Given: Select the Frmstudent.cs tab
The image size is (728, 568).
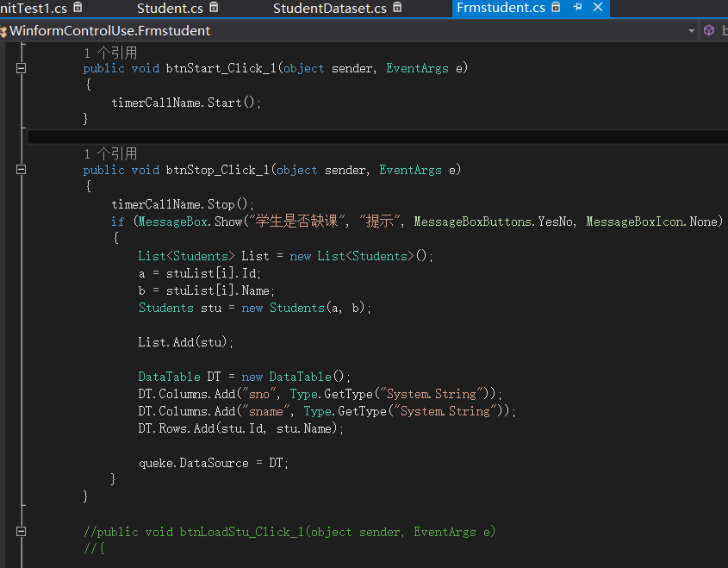Looking at the screenshot, I should pos(501,8).
